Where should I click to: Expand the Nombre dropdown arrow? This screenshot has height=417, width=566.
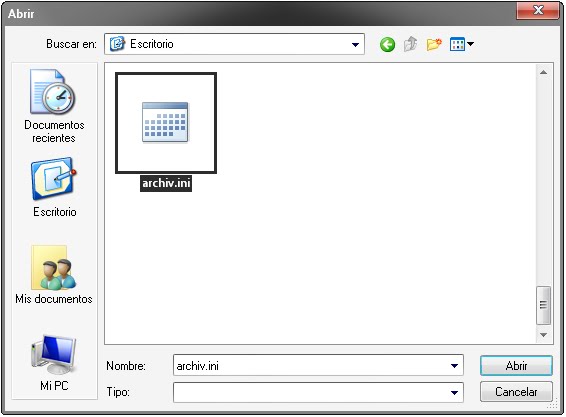click(454, 366)
